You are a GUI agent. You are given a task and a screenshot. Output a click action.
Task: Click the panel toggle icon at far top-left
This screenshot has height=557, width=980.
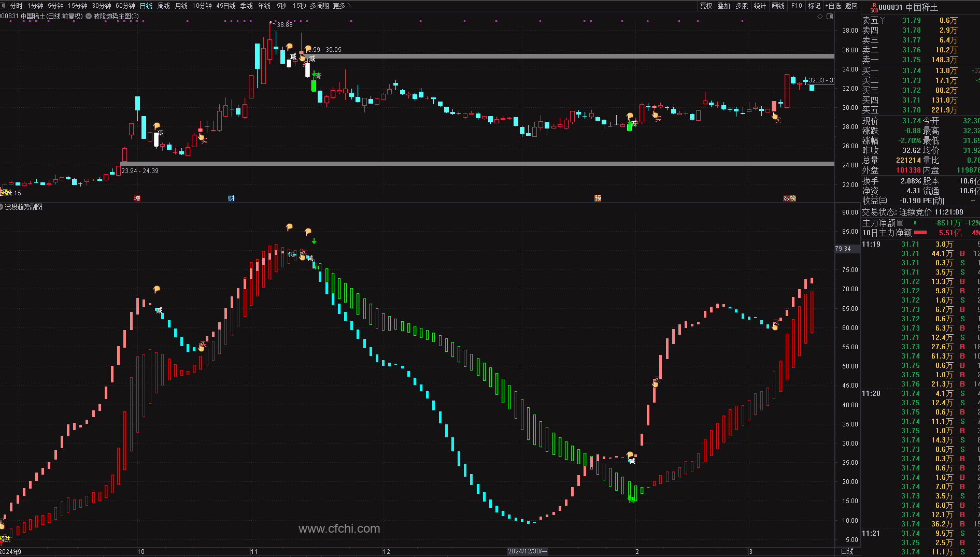tap(4, 6)
